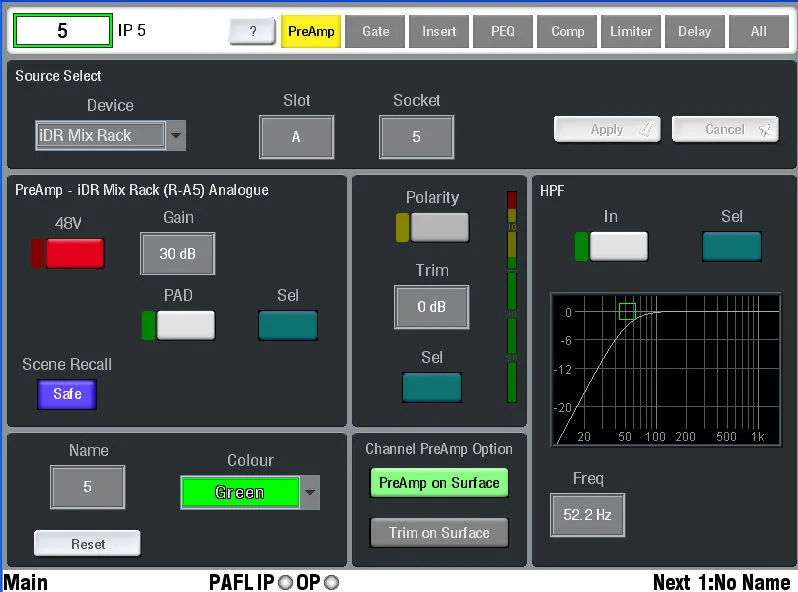Click the input level meter

pos(512,297)
